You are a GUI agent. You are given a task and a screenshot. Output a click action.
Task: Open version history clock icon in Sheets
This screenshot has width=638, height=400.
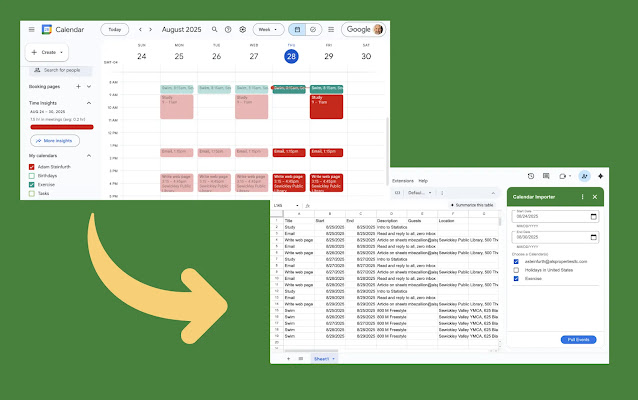pyautogui.click(x=531, y=176)
